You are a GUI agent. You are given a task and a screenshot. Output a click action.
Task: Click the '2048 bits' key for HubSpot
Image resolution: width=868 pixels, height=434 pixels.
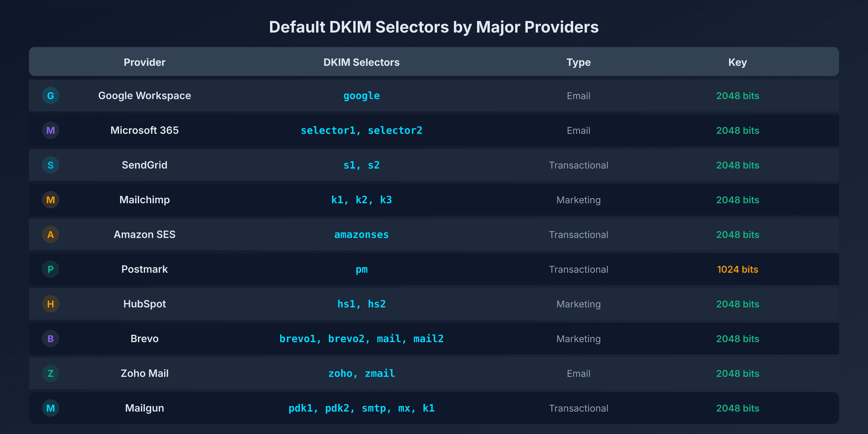point(738,304)
